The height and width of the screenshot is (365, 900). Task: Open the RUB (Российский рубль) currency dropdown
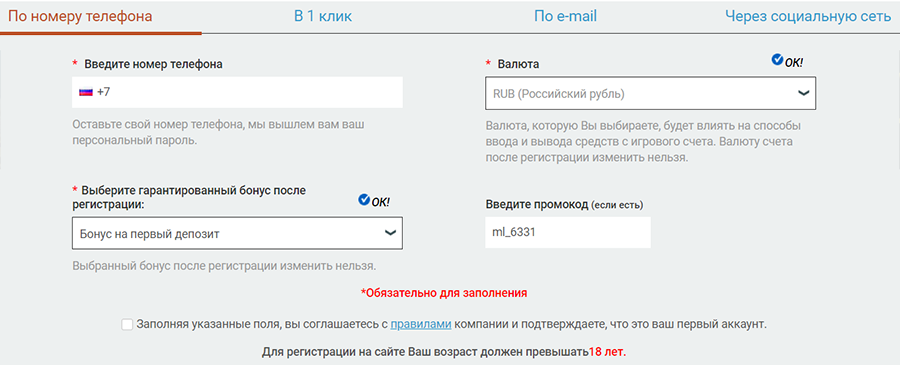[x=650, y=94]
